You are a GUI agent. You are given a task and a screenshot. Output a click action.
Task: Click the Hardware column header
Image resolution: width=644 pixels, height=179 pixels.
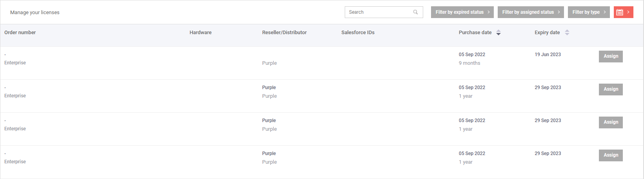200,33
